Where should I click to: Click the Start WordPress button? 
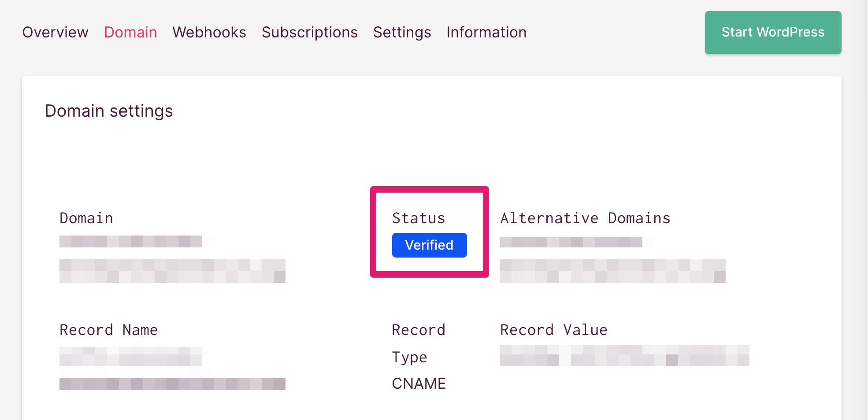[773, 33]
